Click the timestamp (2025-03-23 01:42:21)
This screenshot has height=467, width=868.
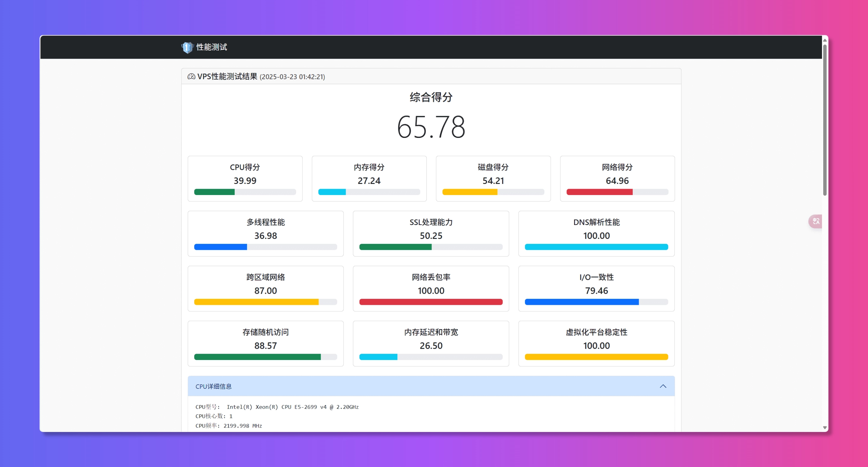click(292, 77)
